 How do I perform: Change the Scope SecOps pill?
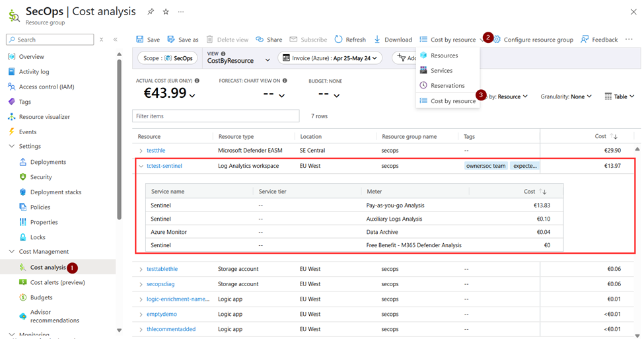point(167,58)
